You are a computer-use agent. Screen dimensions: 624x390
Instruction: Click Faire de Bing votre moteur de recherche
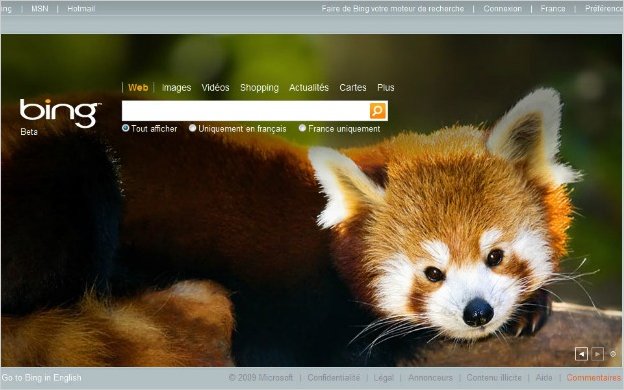(x=393, y=8)
